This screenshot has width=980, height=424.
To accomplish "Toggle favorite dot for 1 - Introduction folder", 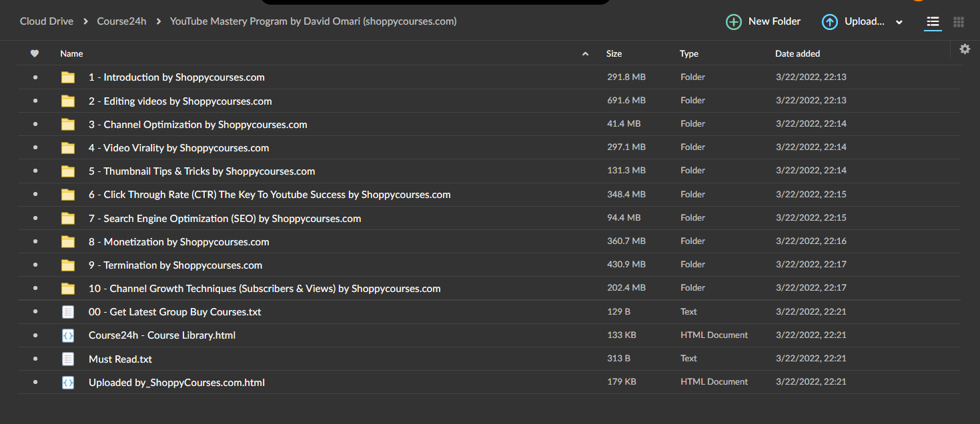I will pos(35,77).
